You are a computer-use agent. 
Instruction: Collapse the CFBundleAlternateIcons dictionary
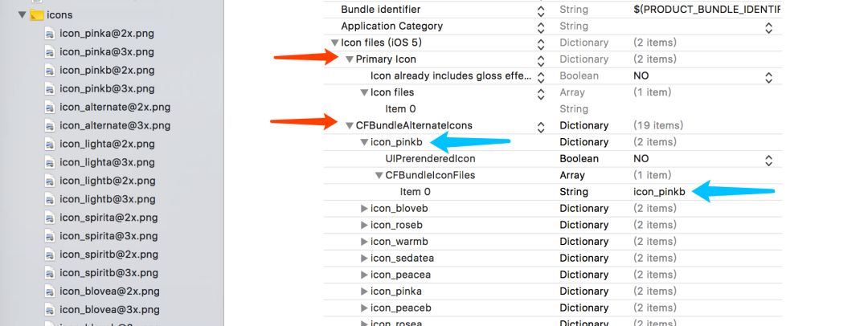tap(350, 125)
